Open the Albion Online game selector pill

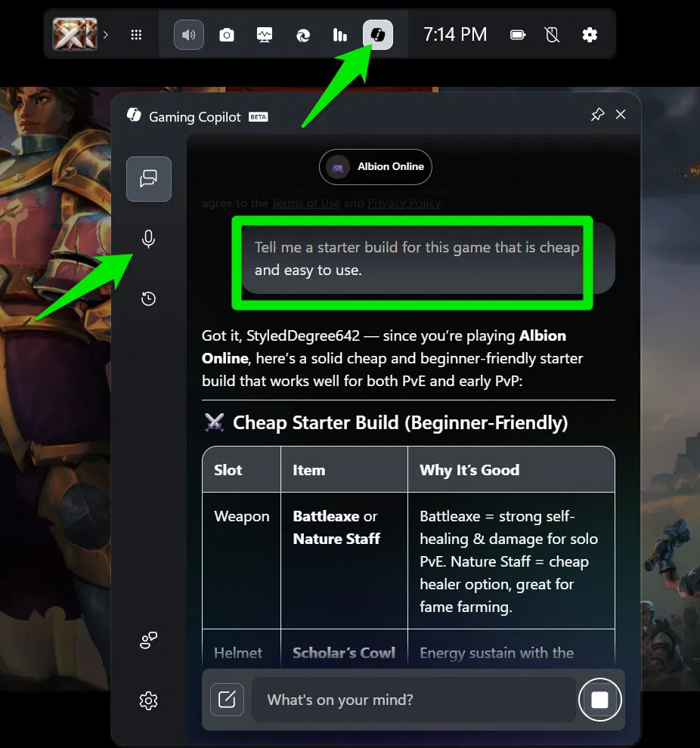376,167
